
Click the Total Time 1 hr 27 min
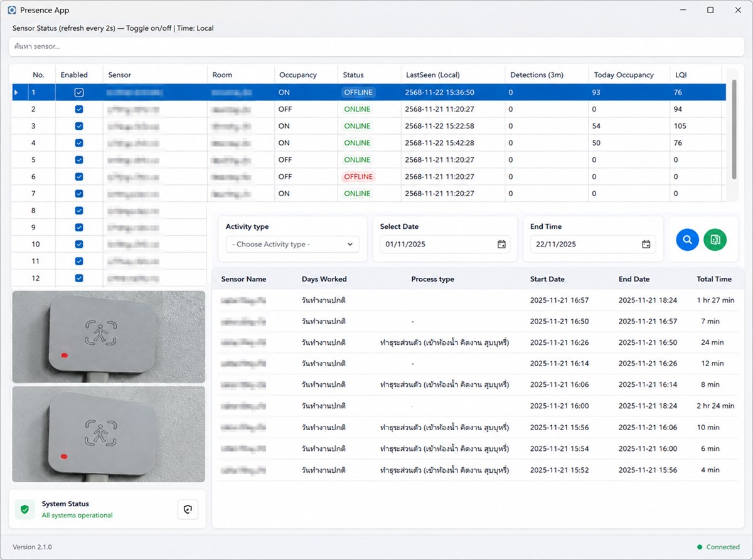point(715,300)
